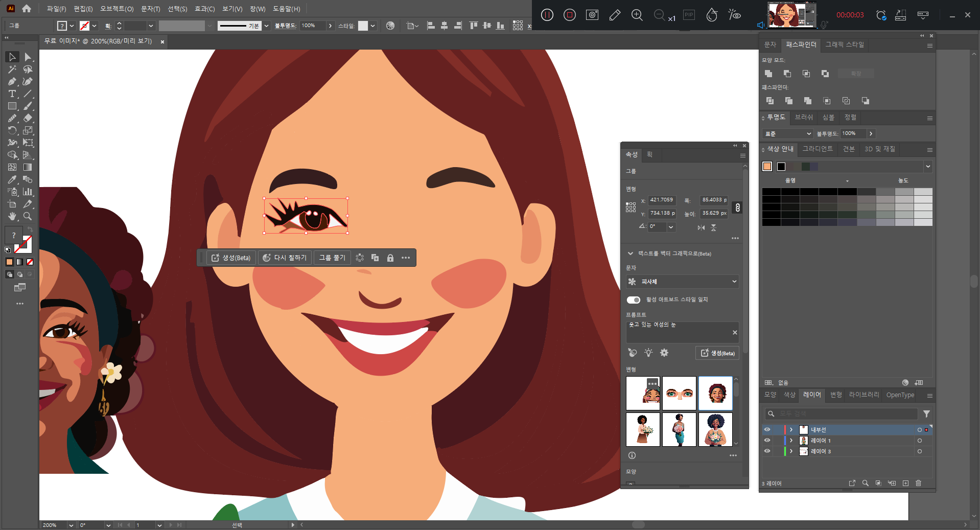Expand the 레이어 1 layer
This screenshot has height=530, width=980.
tap(791, 441)
